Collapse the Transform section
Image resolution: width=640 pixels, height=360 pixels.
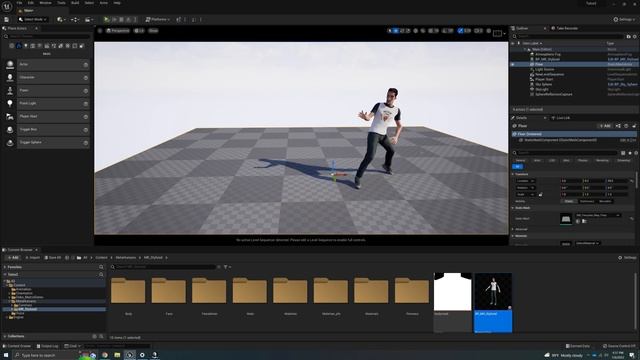pyautogui.click(x=513, y=174)
